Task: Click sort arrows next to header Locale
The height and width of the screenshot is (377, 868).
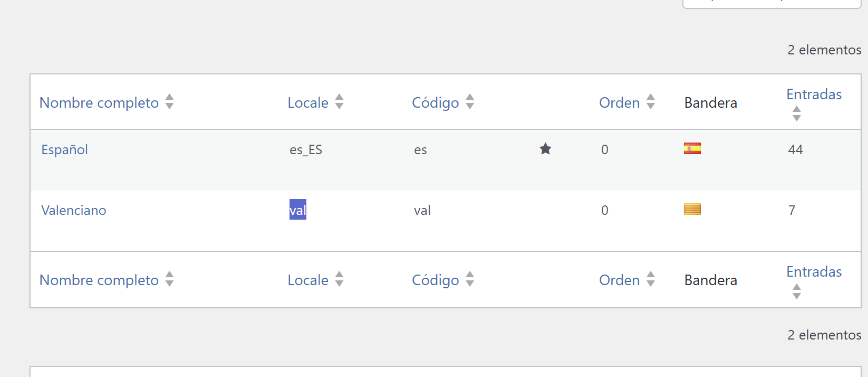Action: 339,101
